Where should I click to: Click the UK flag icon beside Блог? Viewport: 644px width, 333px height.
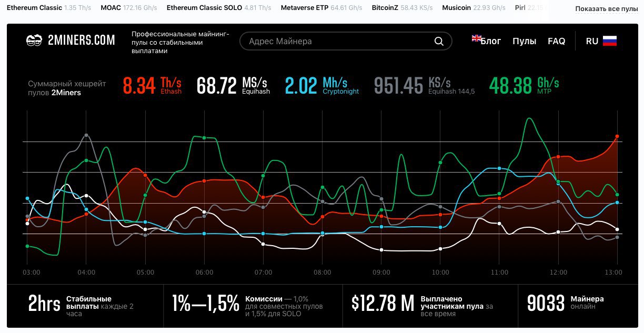click(477, 38)
